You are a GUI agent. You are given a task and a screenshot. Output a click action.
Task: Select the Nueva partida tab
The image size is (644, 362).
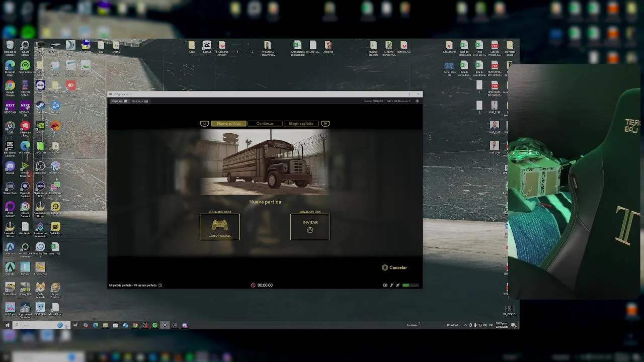229,123
